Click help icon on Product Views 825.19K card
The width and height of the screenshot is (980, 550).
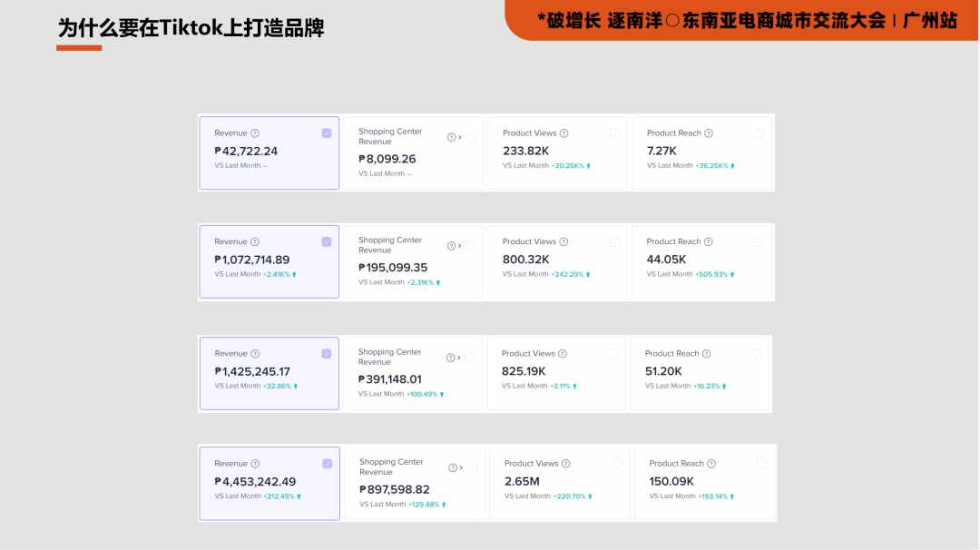[563, 354]
